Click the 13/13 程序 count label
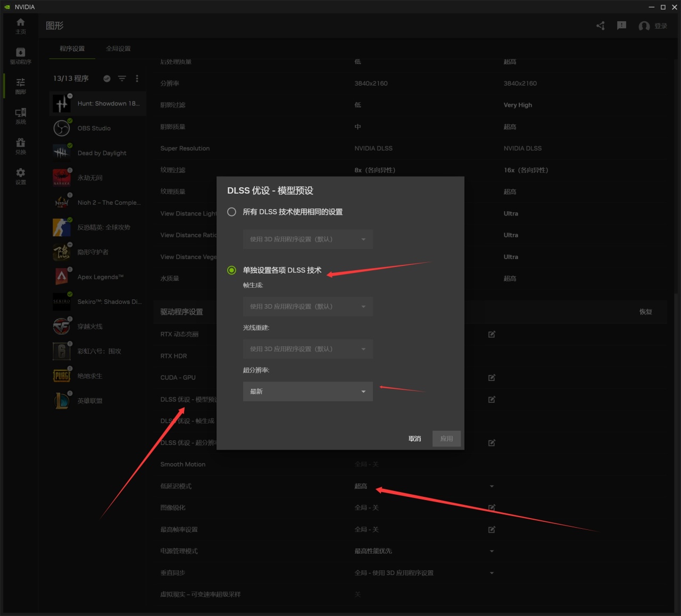Screen dimensions: 681x616 coord(71,78)
